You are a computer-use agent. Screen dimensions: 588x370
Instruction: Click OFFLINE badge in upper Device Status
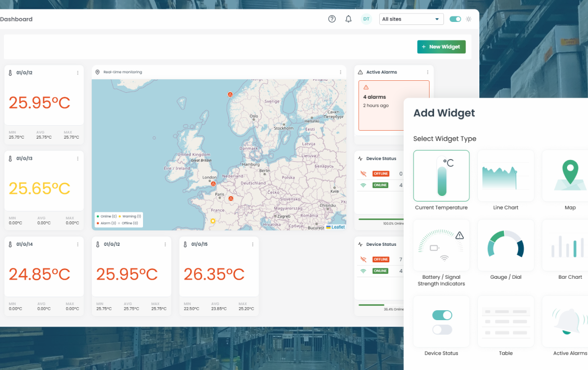tap(381, 174)
